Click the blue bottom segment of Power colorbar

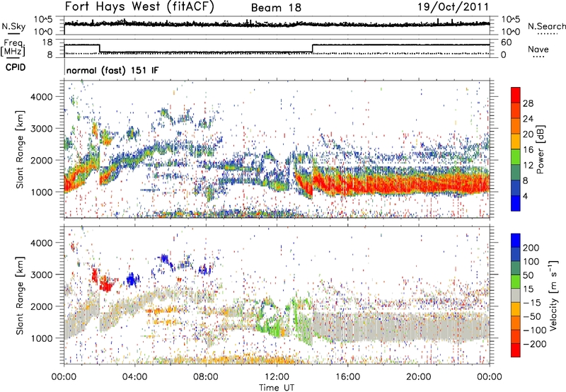(516, 203)
